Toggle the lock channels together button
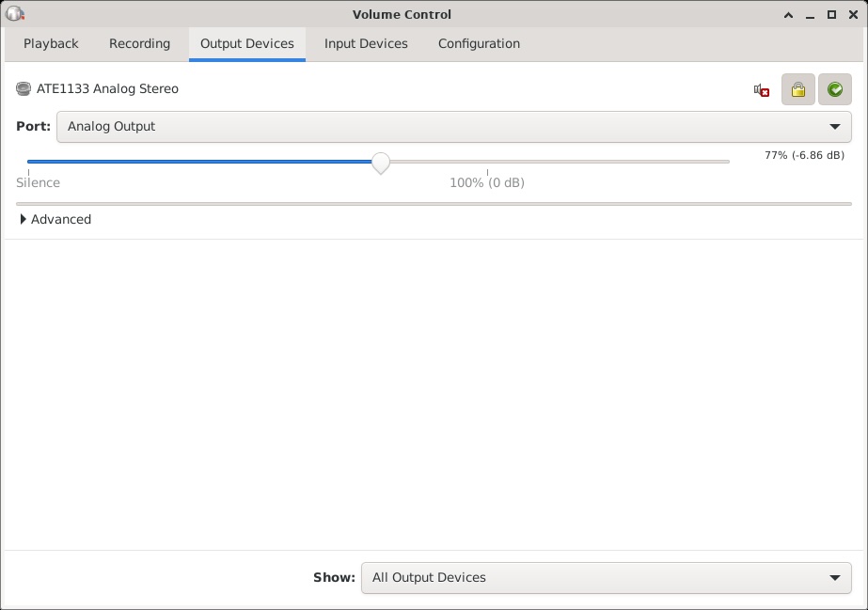 tap(797, 89)
